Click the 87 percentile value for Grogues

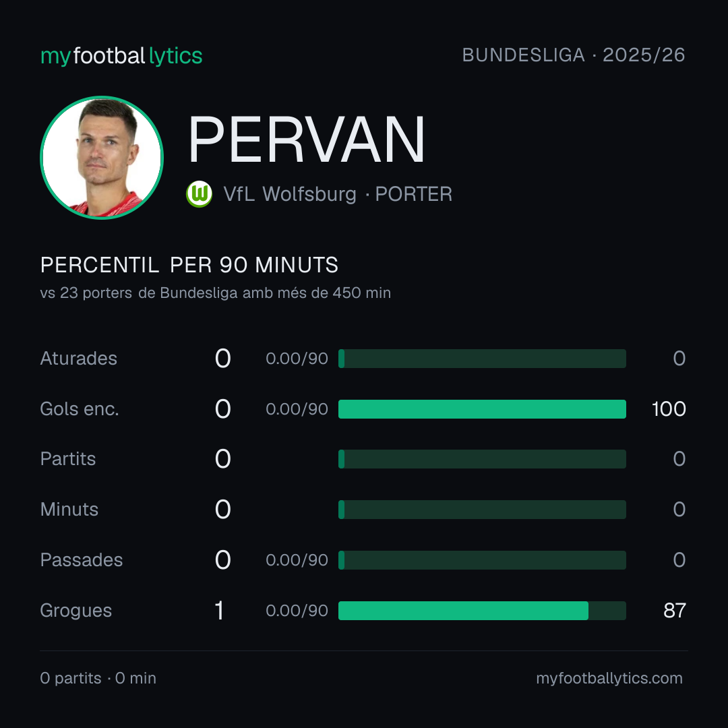click(675, 611)
